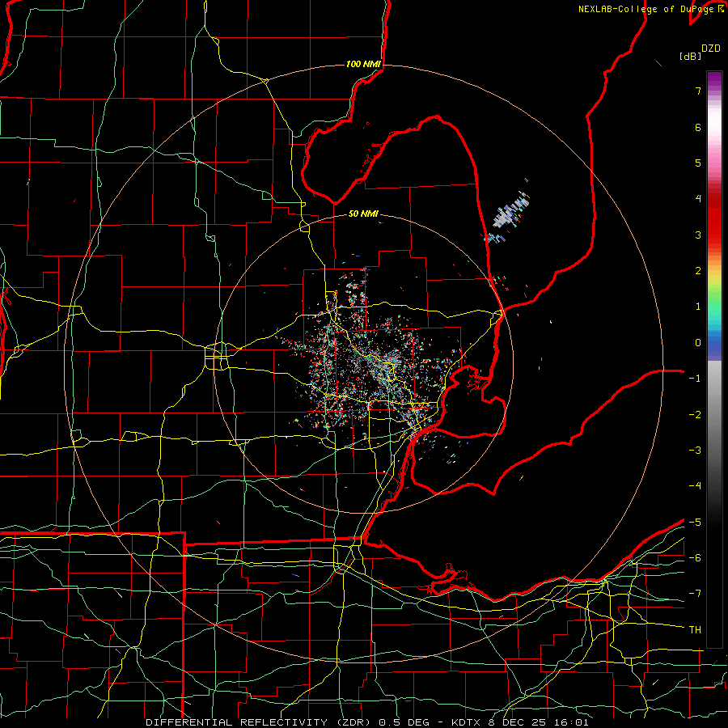728x728 pixels.
Task: Click the [dB] units label
Action: point(691,56)
